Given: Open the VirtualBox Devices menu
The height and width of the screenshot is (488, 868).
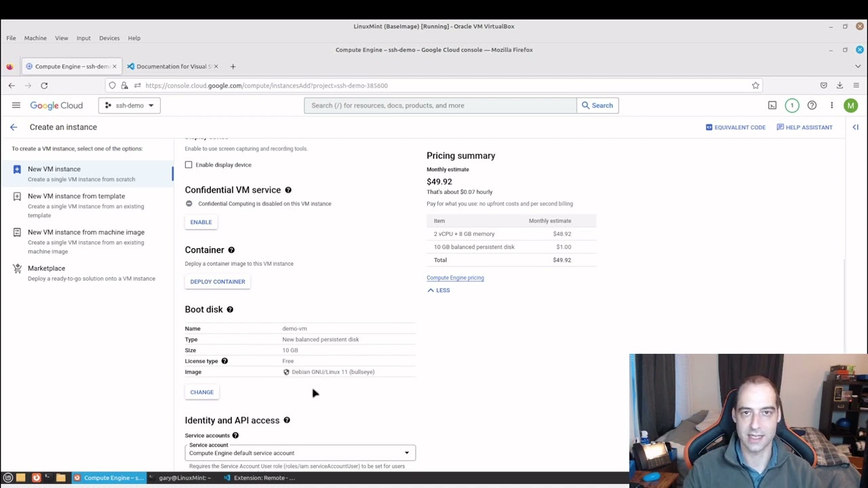Looking at the screenshot, I should pos(109,38).
